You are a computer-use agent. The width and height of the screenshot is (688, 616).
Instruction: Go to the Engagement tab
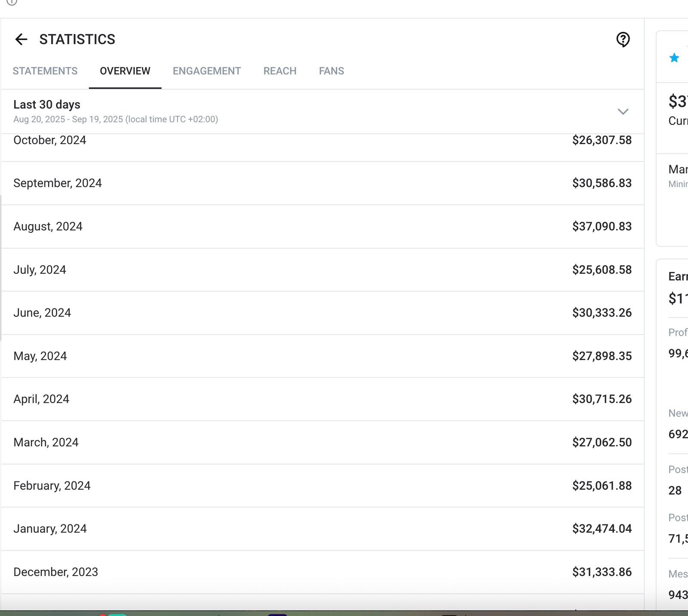tap(206, 71)
